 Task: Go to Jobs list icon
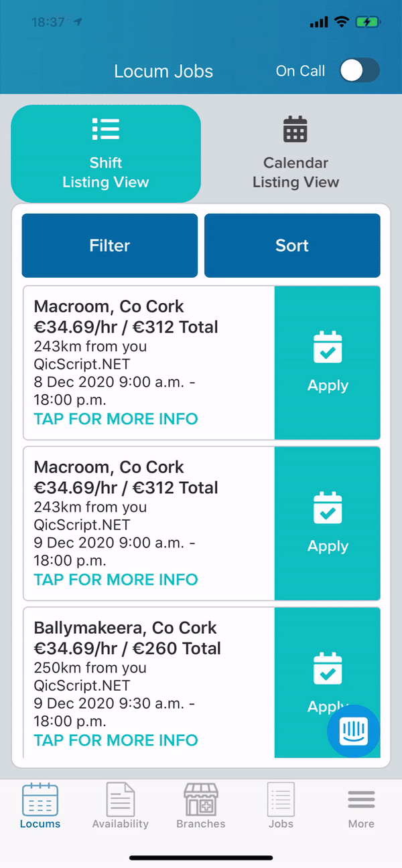pos(281,800)
